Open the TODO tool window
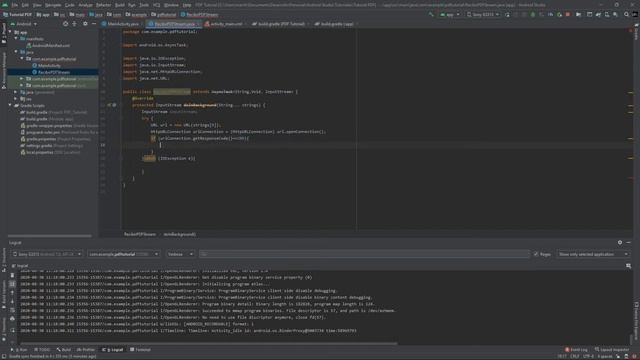This screenshot has width=640, height=360. point(42,350)
